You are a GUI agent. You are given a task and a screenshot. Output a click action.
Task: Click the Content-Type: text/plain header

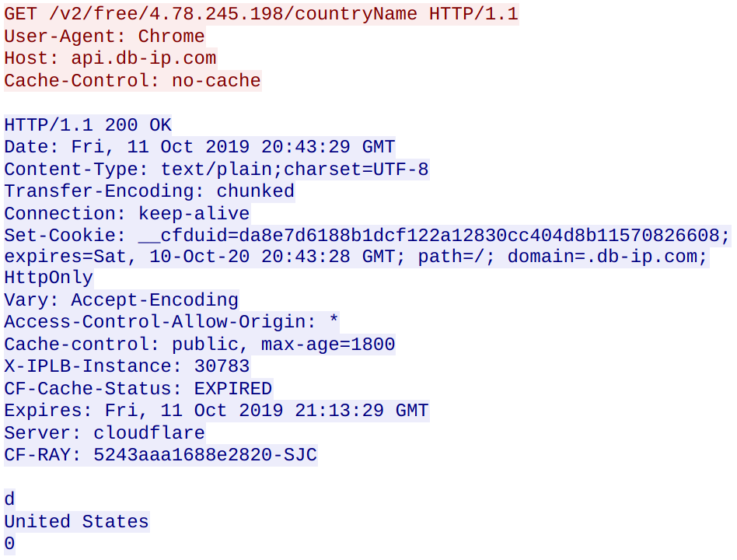coord(216,170)
